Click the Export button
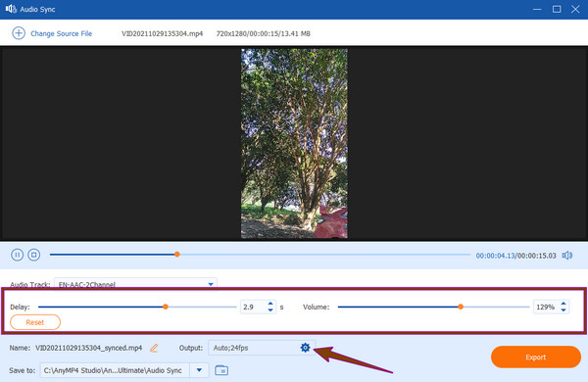This screenshot has height=382, width=588. click(536, 357)
